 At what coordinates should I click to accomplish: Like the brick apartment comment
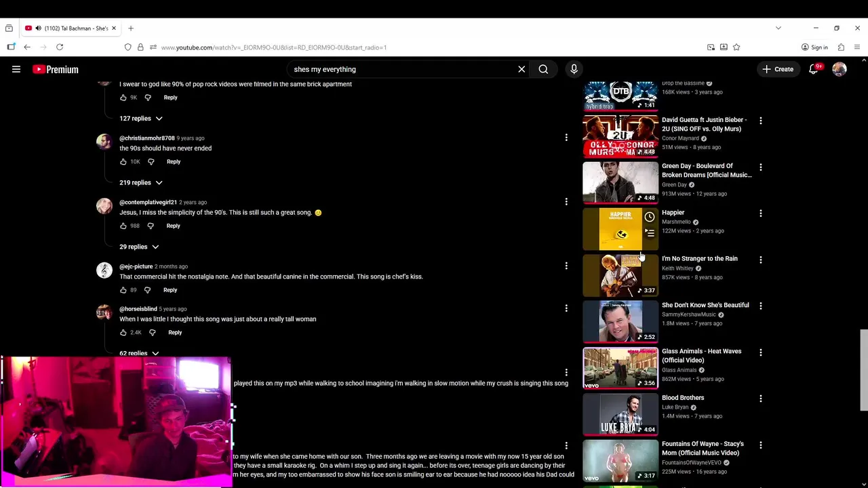[x=123, y=98]
